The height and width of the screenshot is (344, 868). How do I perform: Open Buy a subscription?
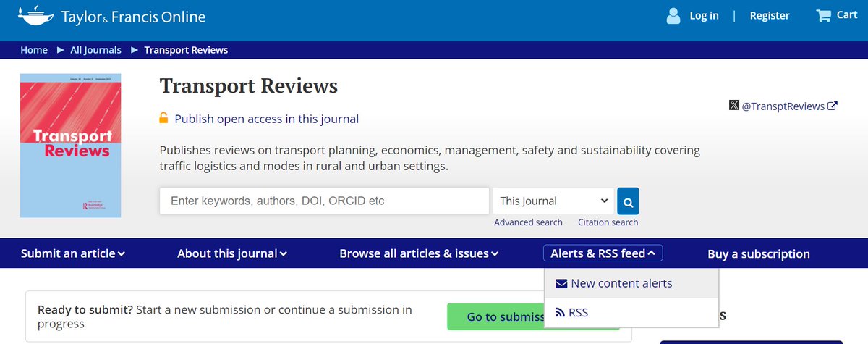pos(759,253)
